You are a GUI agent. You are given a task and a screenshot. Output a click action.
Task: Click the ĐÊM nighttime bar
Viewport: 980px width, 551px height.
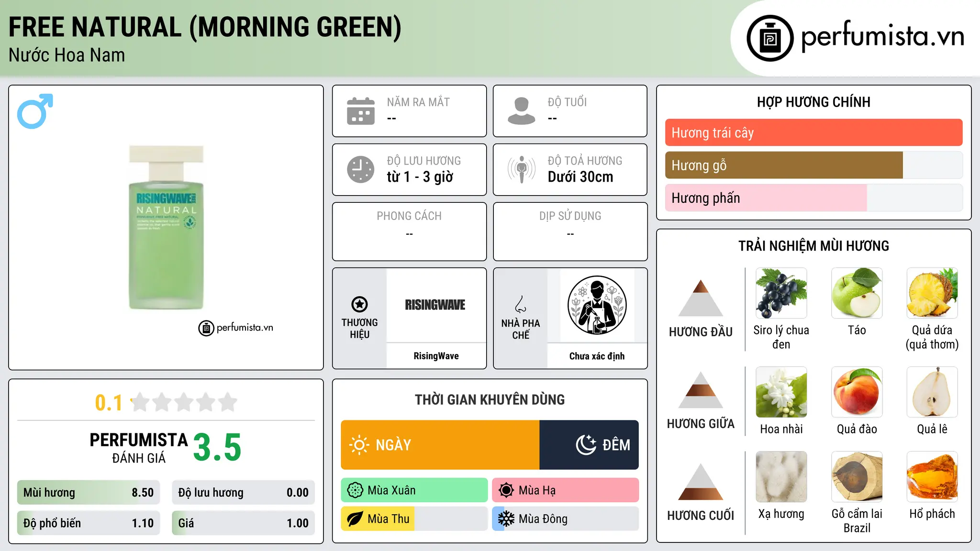point(589,445)
